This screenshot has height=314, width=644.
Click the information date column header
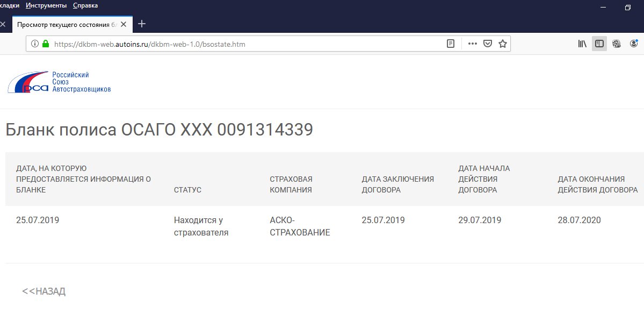pos(83,179)
